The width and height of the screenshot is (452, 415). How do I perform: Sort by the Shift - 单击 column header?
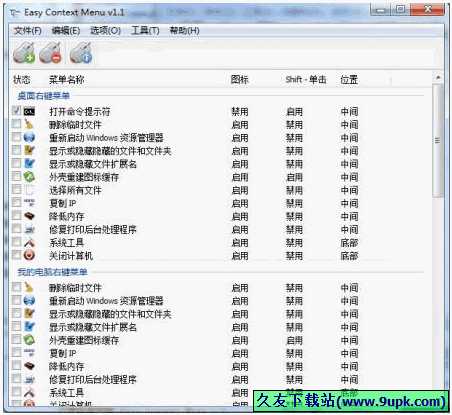306,80
